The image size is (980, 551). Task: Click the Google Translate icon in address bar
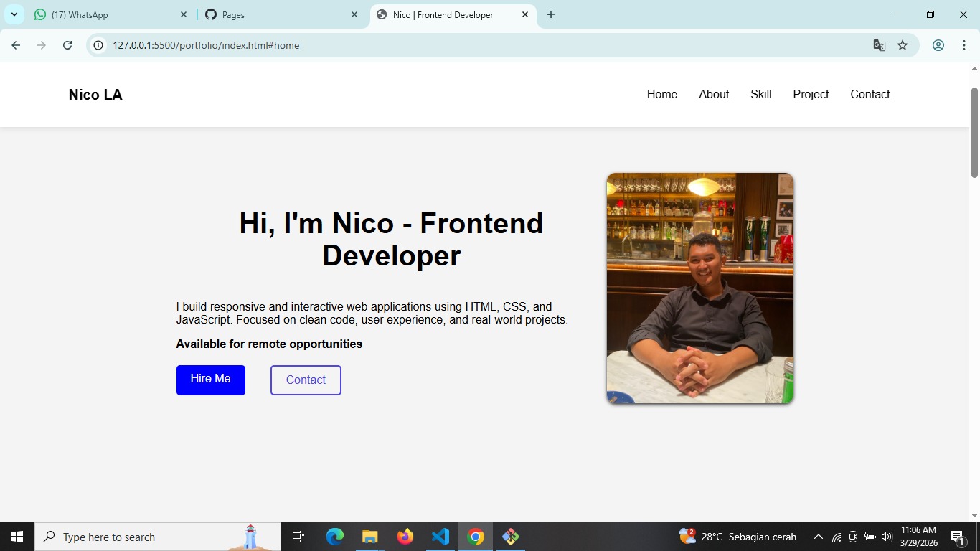pos(878,44)
